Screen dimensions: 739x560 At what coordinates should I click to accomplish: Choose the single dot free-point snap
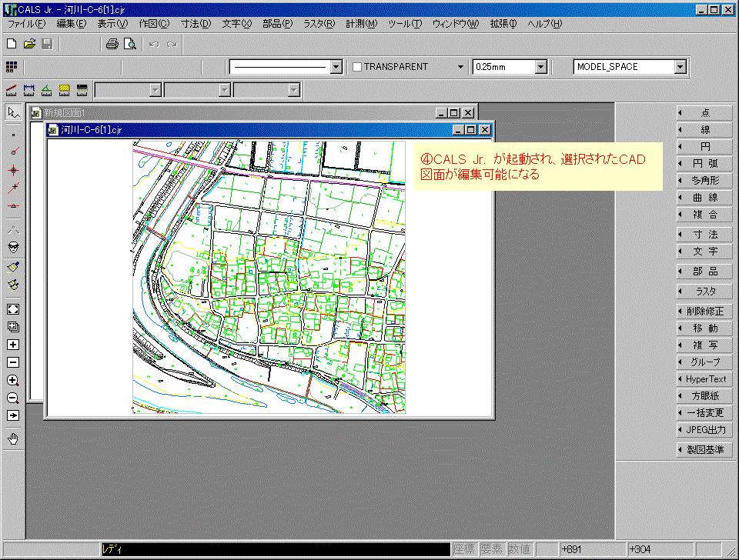click(13, 135)
